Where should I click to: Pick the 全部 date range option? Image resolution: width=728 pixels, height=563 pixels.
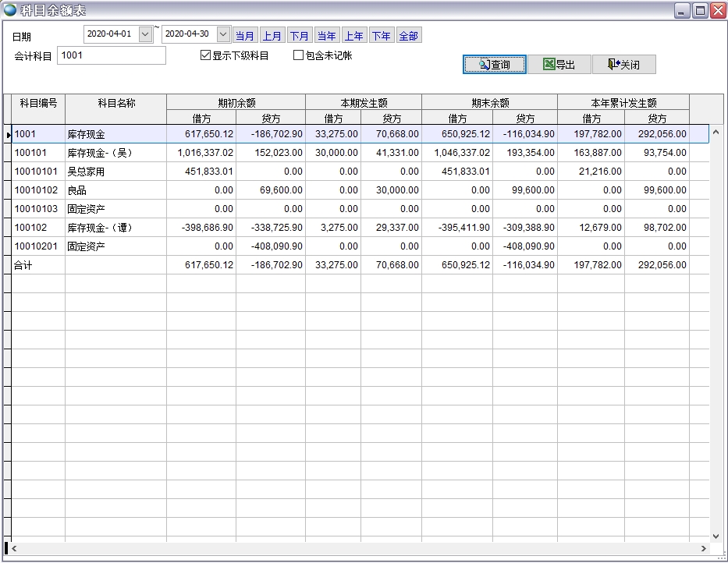click(408, 36)
